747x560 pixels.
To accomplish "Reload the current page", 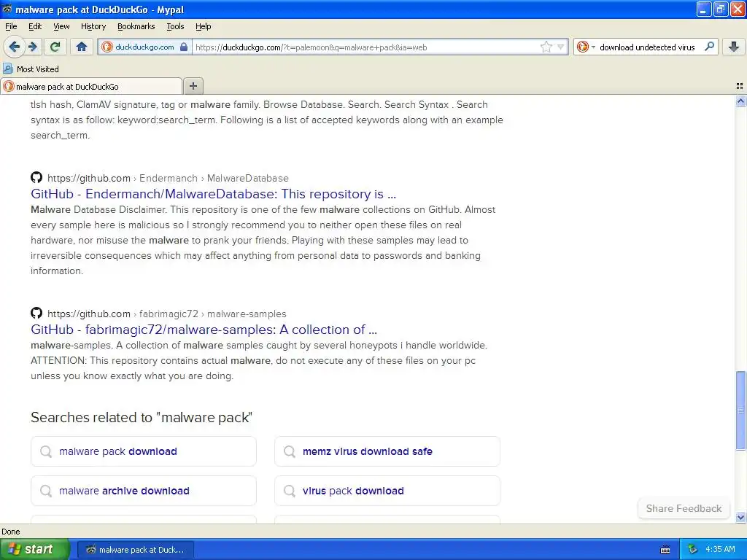I will [x=55, y=47].
